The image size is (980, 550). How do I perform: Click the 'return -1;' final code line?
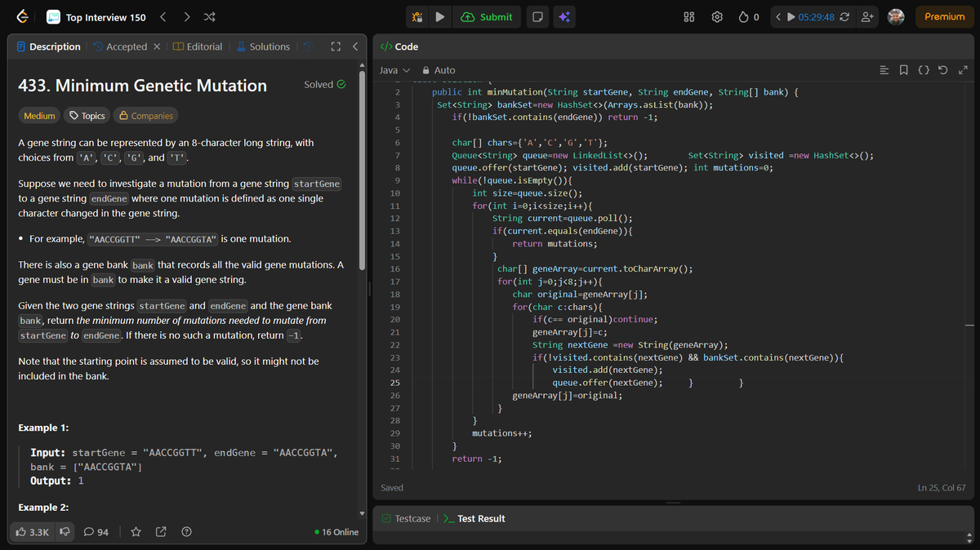point(477,459)
